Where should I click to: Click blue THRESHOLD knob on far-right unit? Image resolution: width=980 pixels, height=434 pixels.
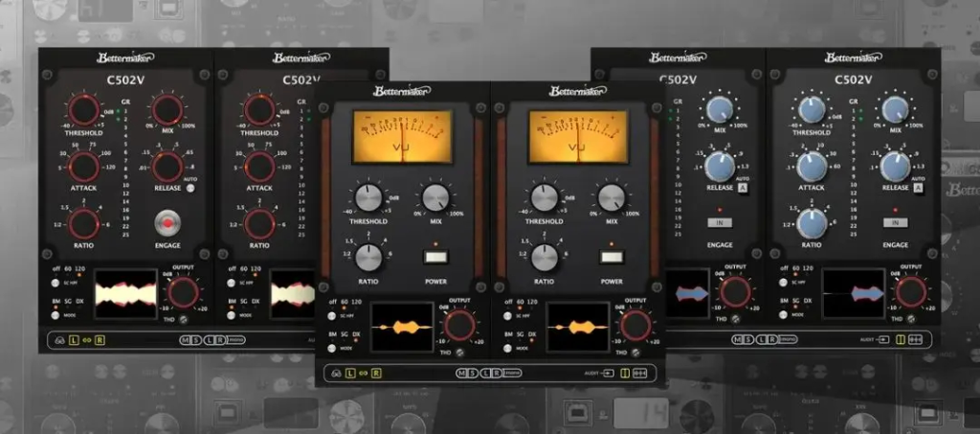(x=812, y=109)
